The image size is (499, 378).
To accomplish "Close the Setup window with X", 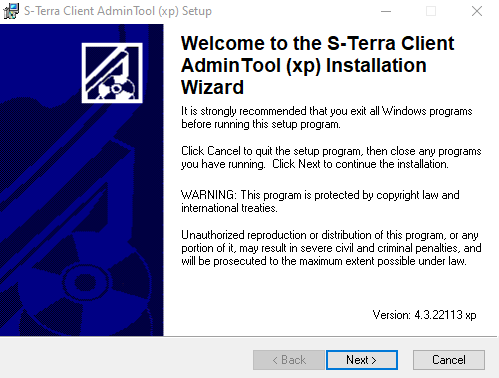I will pos(477,11).
